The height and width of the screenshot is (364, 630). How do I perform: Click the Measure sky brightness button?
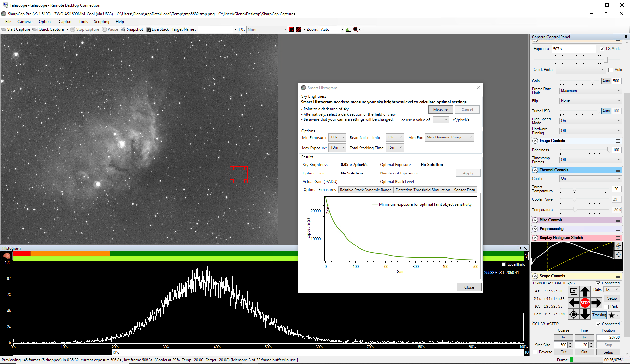click(x=441, y=110)
